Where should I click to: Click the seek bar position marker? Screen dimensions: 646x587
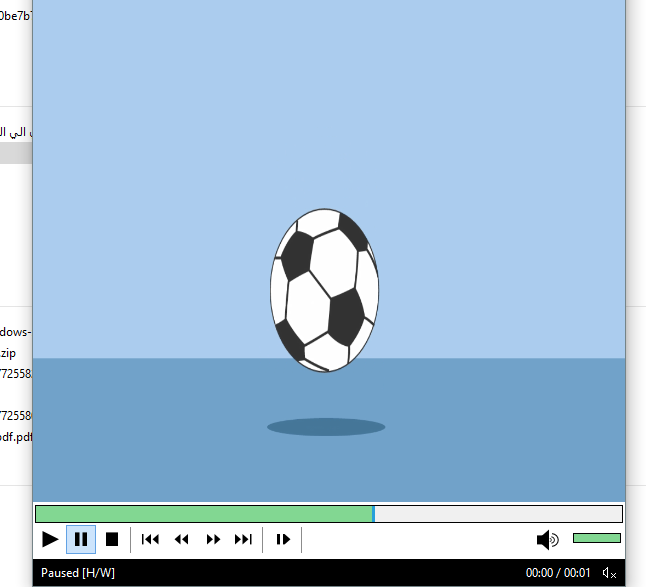click(373, 514)
